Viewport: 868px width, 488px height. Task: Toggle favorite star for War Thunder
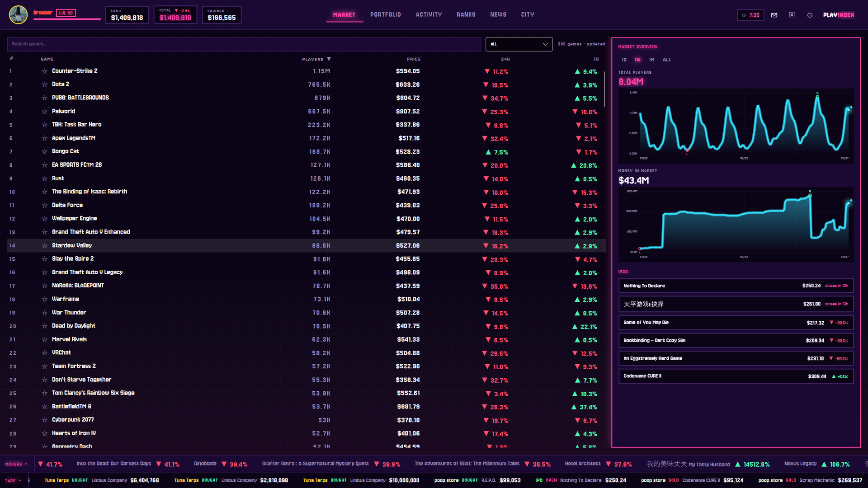pyautogui.click(x=45, y=313)
